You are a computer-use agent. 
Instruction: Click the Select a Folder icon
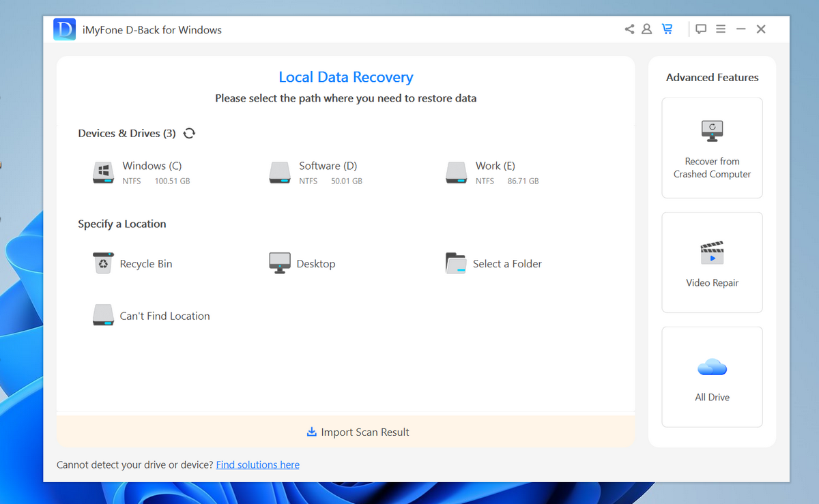point(456,263)
